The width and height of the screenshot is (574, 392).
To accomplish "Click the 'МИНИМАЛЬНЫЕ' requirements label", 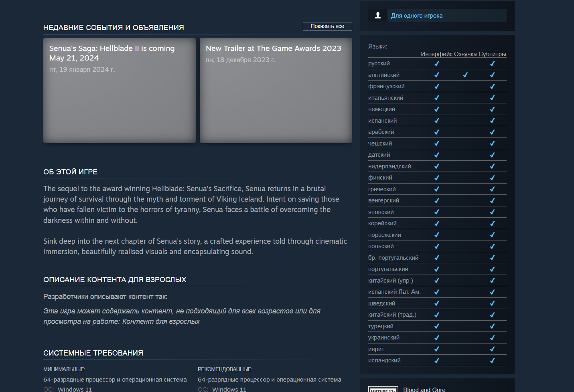I will click(64, 369).
